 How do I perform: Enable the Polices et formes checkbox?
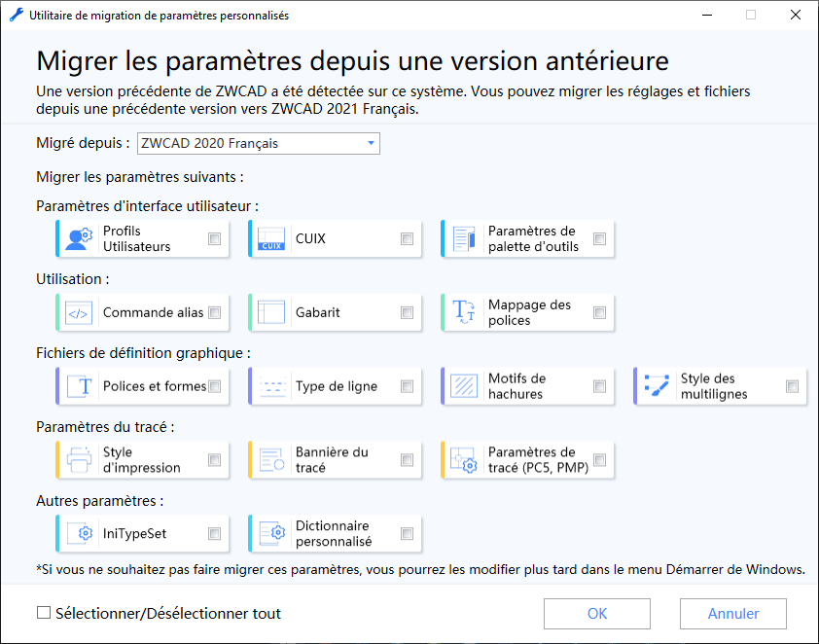tap(214, 386)
